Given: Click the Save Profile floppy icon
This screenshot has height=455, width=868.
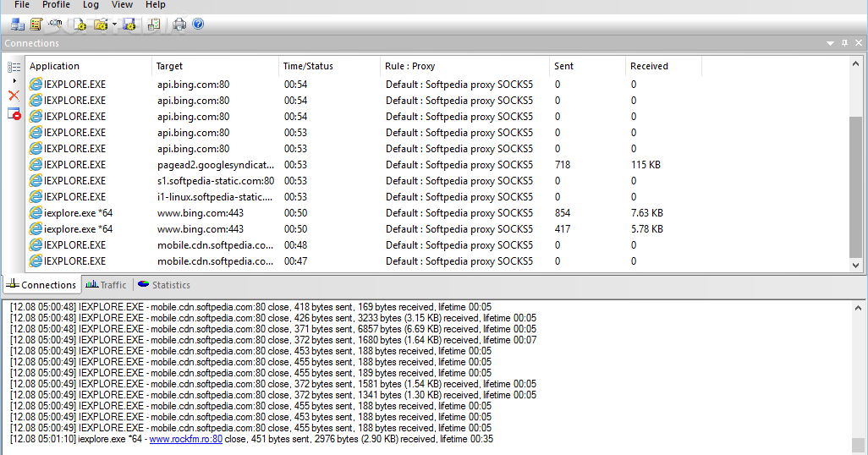Looking at the screenshot, I should point(129,25).
